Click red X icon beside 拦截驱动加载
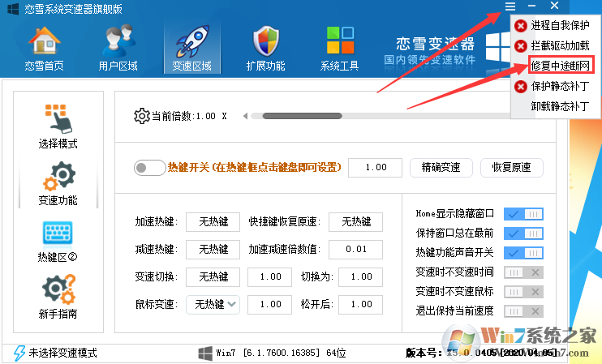 521,46
